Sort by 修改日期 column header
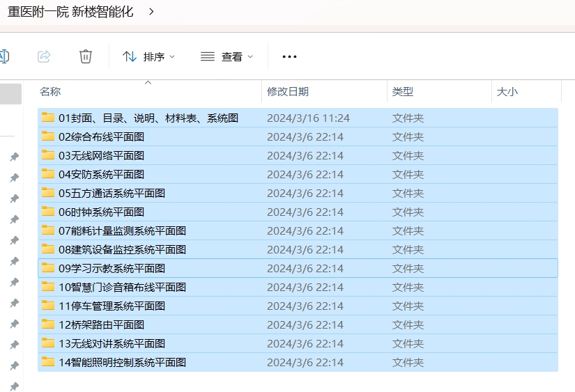 (288, 91)
